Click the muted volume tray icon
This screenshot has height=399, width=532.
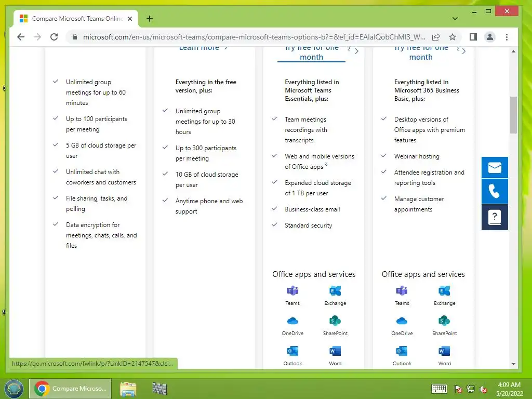click(x=483, y=389)
